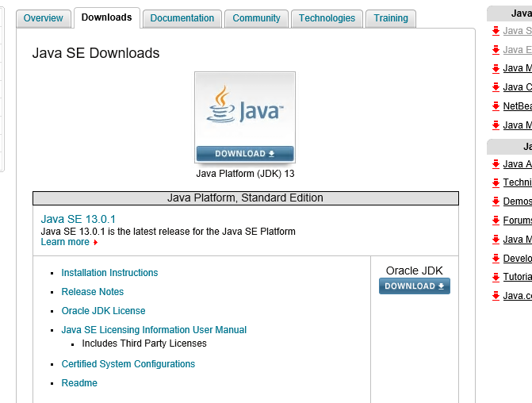The height and width of the screenshot is (403, 532).
Task: Open the Demos sidebar link
Action: tap(518, 201)
